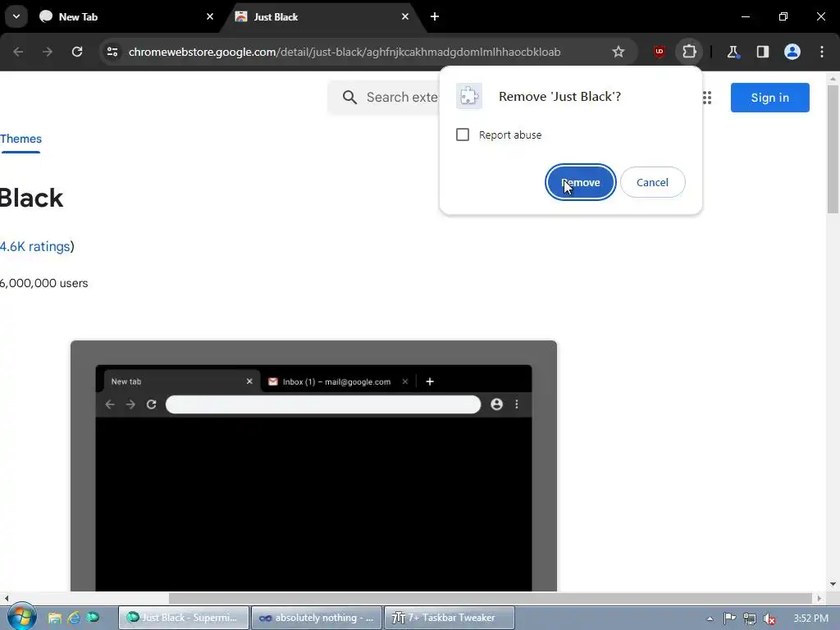Toggle the side panel icon
This screenshot has height=630, width=840.
click(x=762, y=52)
